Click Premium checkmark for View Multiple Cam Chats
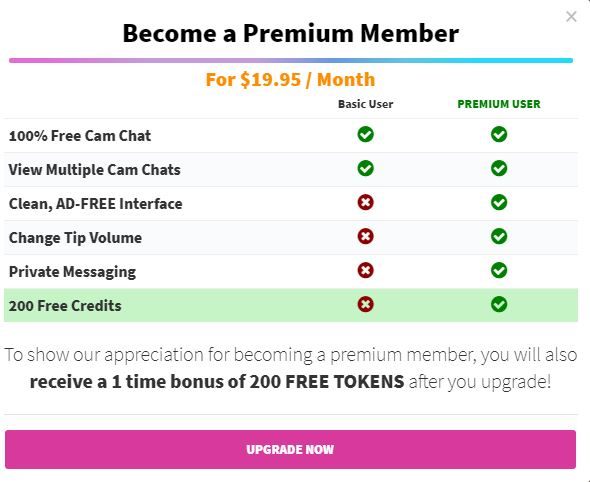The image size is (590, 482). pos(499,168)
